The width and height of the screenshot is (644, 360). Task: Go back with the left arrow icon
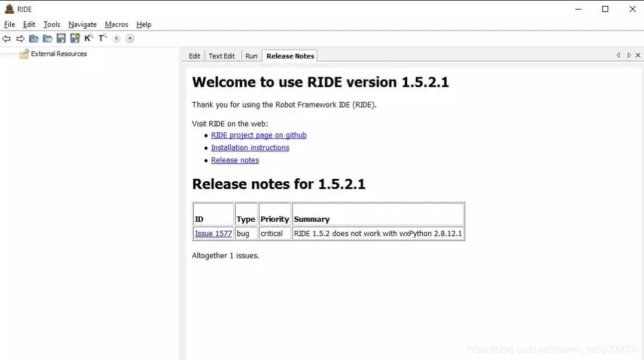click(x=6, y=39)
